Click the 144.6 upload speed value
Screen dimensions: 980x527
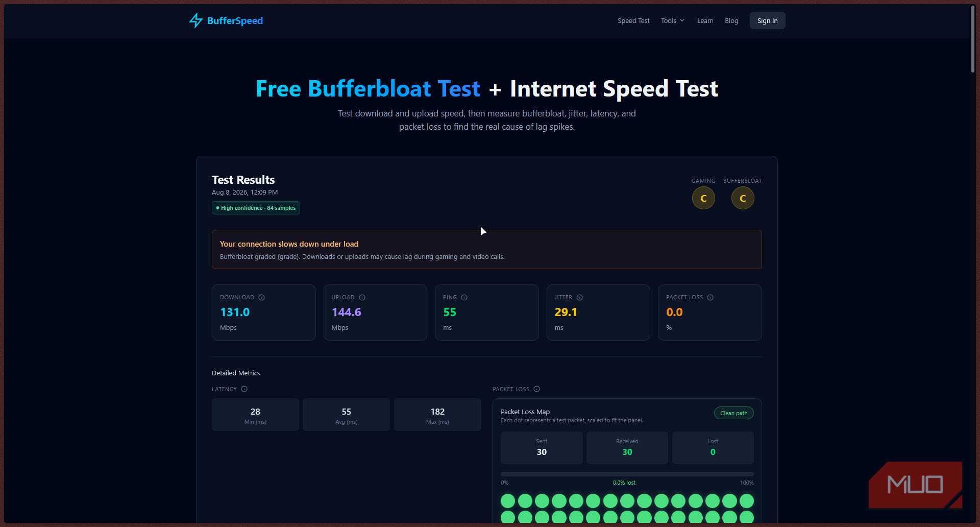click(346, 312)
